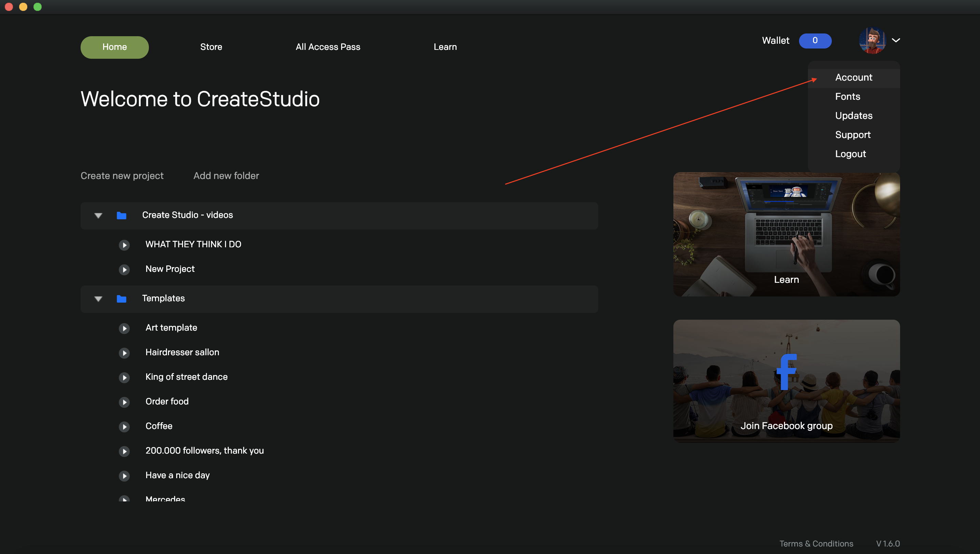This screenshot has width=980, height=554.
Task: Open the Store tab
Action: tap(211, 47)
